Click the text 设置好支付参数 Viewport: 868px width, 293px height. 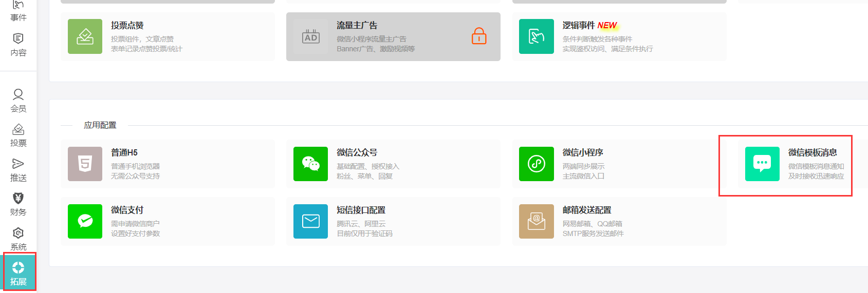coord(136,233)
